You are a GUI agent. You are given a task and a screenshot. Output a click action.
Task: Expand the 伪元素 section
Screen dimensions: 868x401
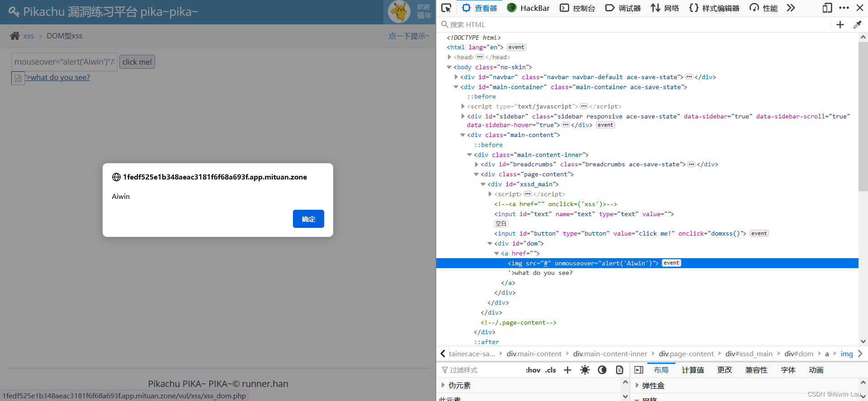(x=443, y=385)
